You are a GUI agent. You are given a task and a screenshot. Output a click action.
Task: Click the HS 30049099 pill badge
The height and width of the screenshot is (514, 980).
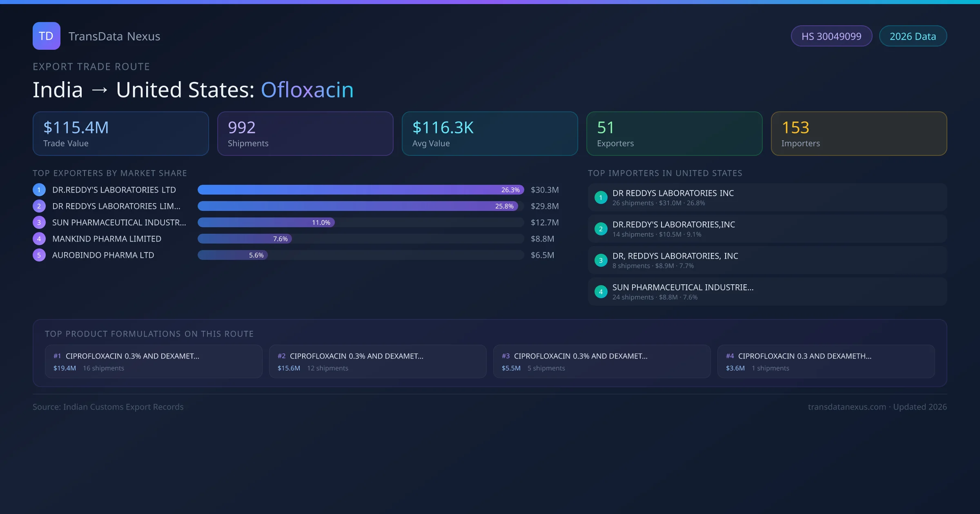tap(831, 36)
